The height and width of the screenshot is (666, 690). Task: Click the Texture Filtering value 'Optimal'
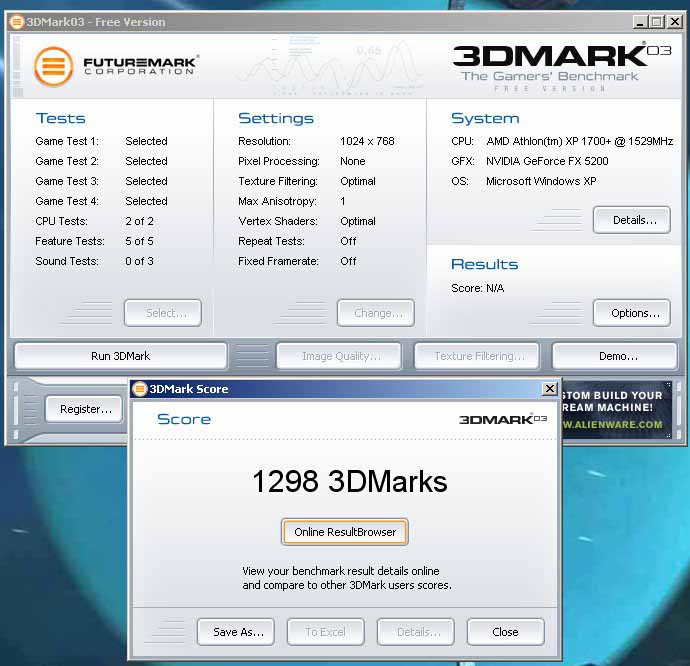pos(358,181)
